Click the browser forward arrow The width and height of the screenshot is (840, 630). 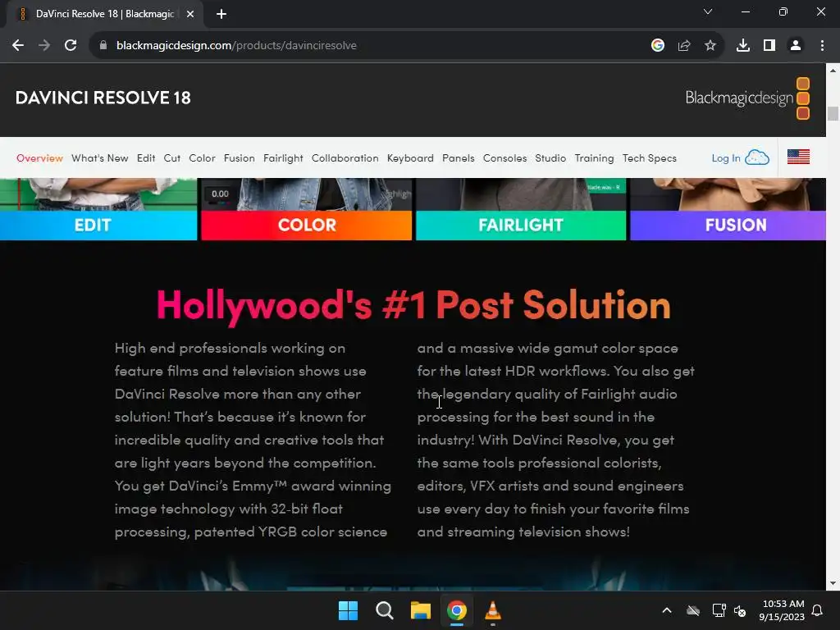[44, 46]
